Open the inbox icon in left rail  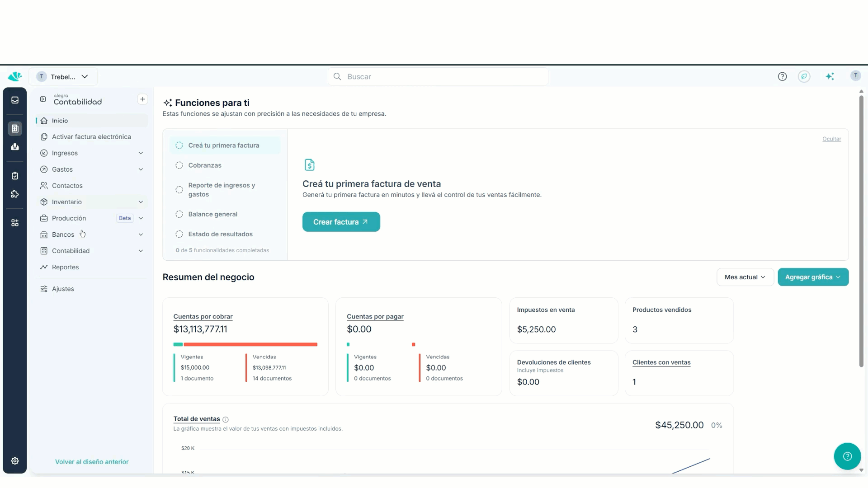pos(15,100)
